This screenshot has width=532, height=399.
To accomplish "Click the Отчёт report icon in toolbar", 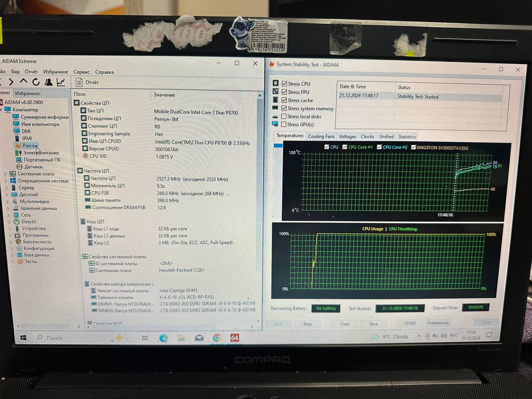I will coord(79,82).
